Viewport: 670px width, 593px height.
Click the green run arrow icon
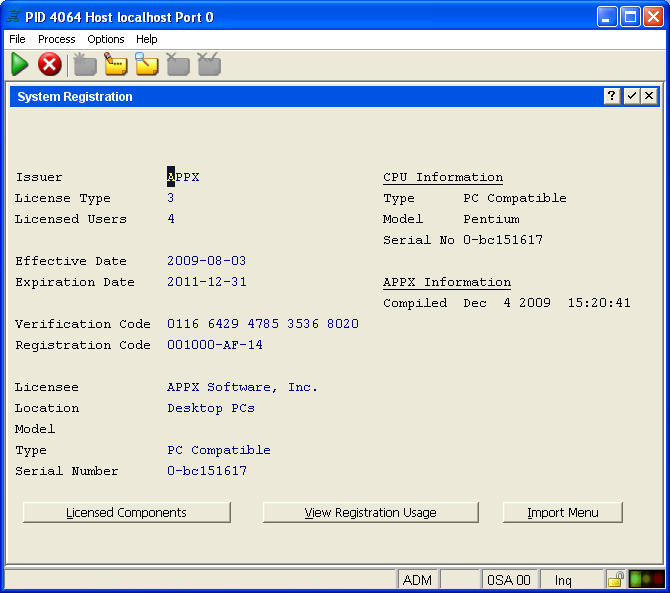coord(20,65)
